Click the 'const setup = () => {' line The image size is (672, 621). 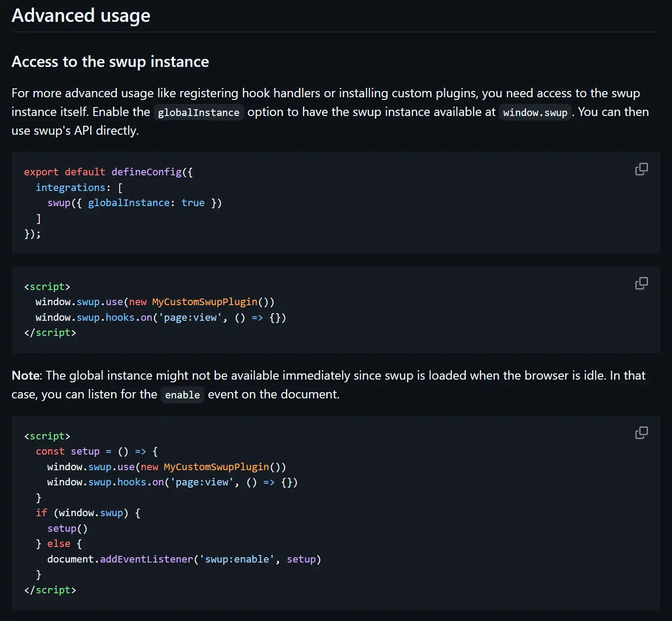[97, 451]
